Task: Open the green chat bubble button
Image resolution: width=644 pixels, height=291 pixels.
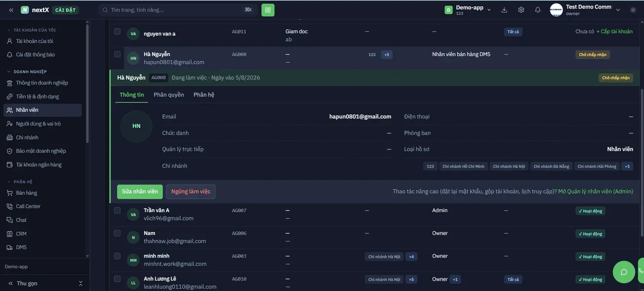Action: (x=624, y=272)
